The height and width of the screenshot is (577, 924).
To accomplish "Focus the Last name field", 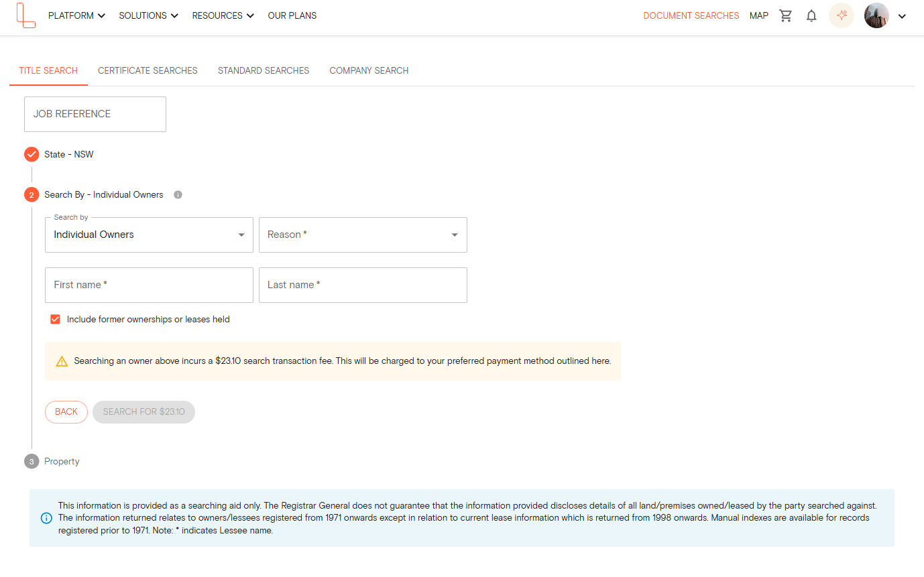I will [363, 285].
